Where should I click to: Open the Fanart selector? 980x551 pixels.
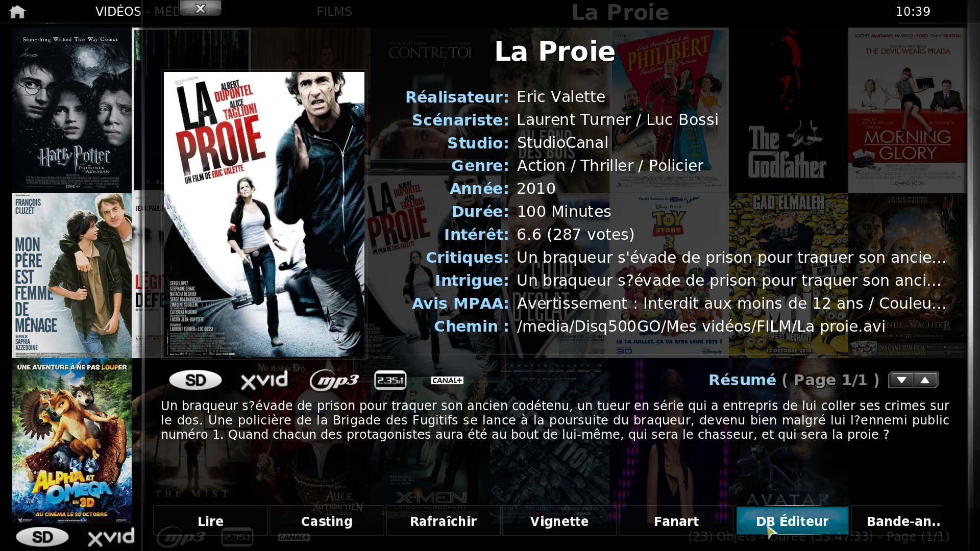coord(676,521)
